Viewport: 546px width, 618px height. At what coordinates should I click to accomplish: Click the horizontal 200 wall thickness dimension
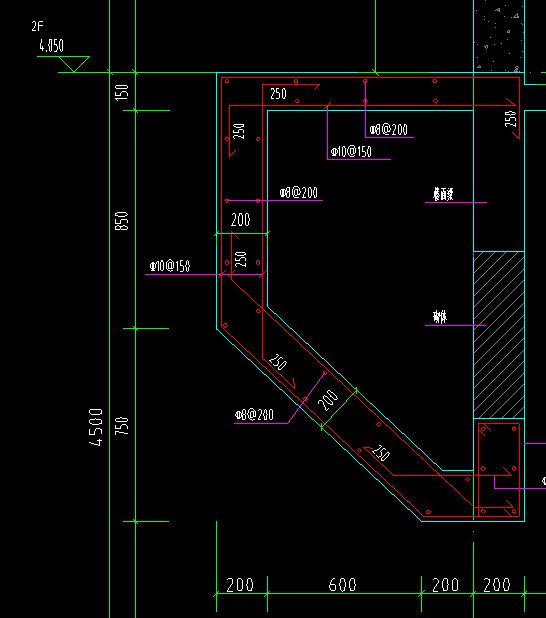[x=240, y=220]
